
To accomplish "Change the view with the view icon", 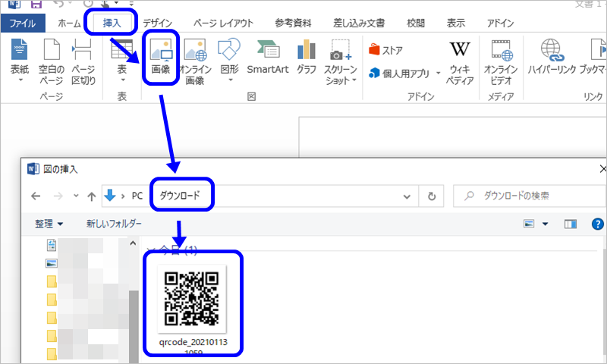I will click(x=529, y=224).
